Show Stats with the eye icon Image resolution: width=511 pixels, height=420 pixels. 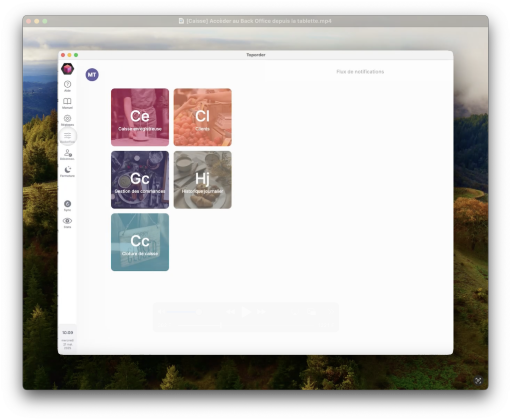tap(67, 221)
